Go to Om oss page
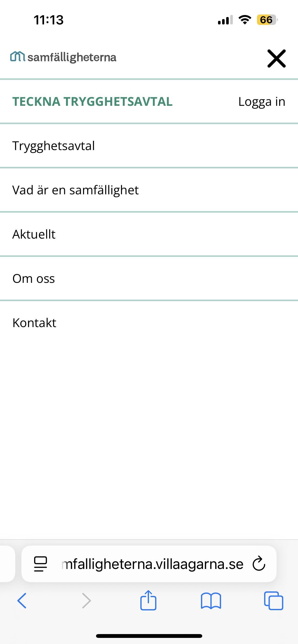The image size is (298, 644). [x=34, y=279]
